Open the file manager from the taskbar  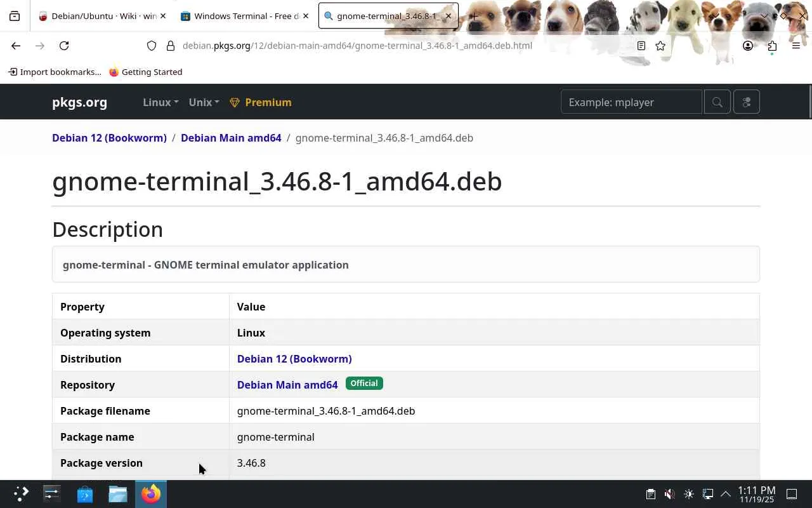118,494
